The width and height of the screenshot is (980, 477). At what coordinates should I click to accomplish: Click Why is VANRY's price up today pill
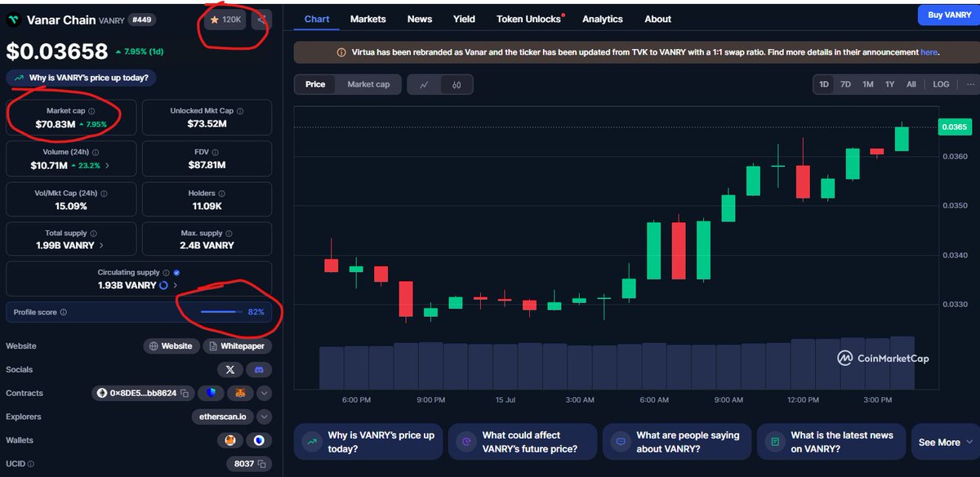[x=82, y=78]
